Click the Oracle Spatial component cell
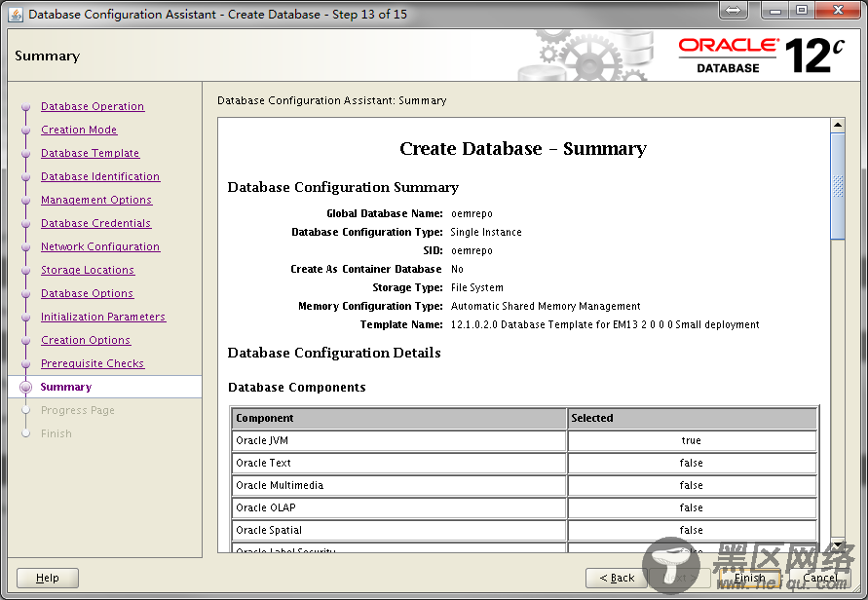The image size is (868, 600). (x=398, y=530)
